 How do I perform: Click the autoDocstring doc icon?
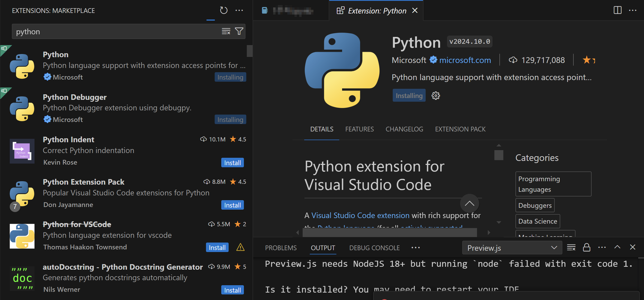tap(22, 278)
